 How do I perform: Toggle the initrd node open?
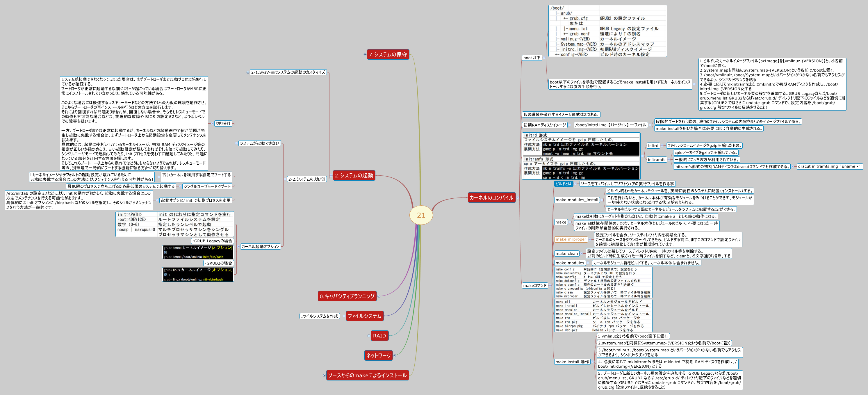tap(662, 146)
